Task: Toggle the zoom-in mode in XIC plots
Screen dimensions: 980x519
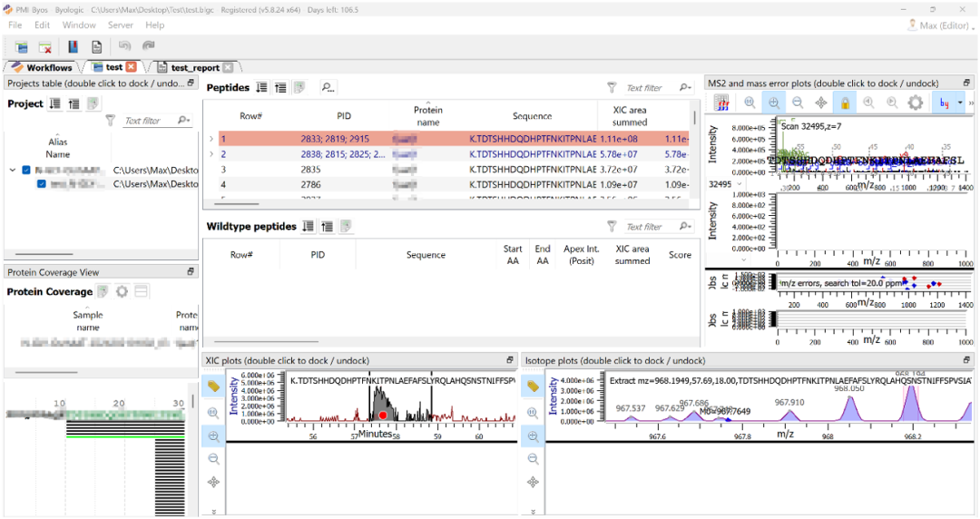Action: pos(213,436)
